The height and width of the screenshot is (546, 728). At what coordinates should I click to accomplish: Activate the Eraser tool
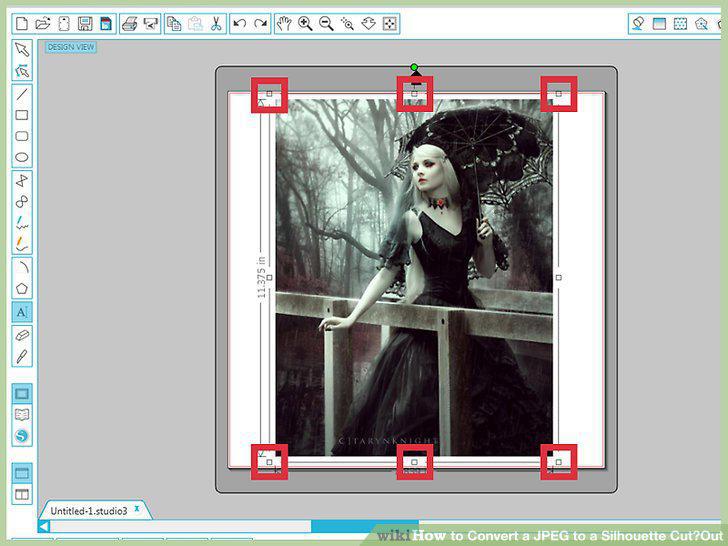[22, 335]
